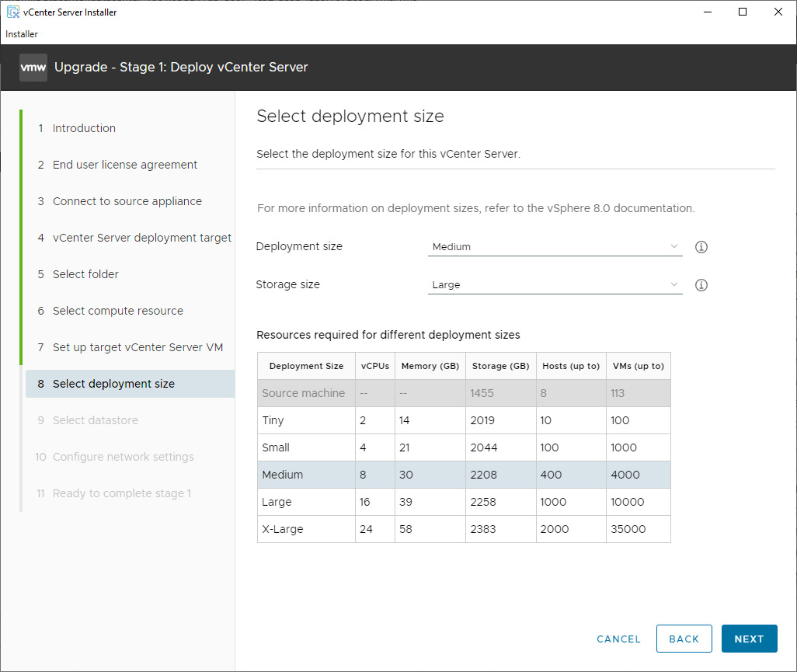The image size is (797, 672).
Task: Open the Installer menu
Action: coord(22,34)
